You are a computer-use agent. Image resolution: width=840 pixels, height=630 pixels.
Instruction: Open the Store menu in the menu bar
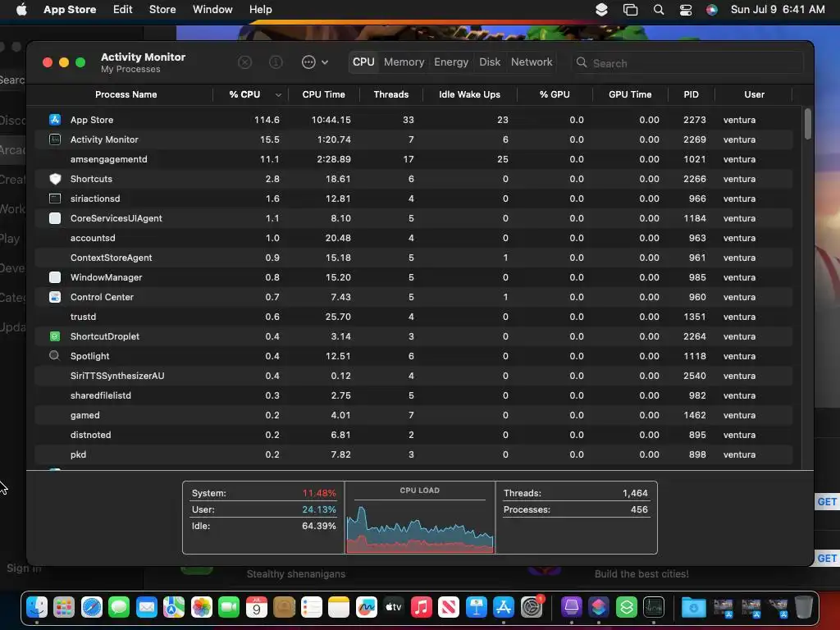[162, 10]
